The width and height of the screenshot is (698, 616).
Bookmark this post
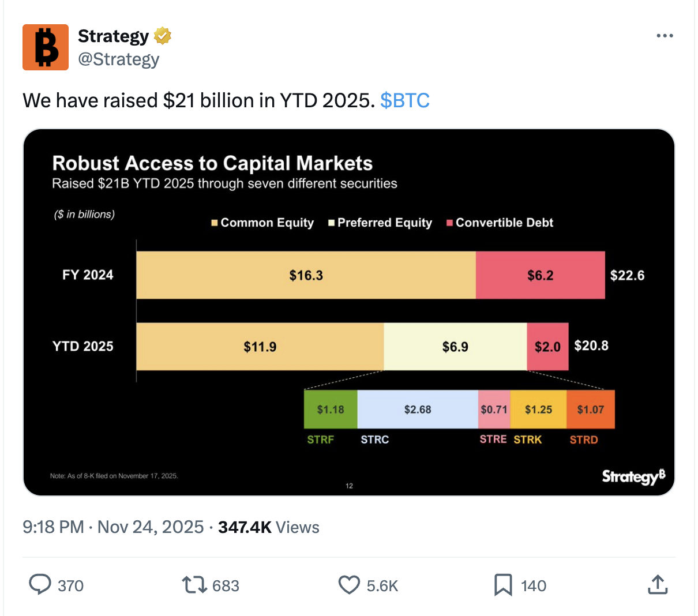coord(502,585)
